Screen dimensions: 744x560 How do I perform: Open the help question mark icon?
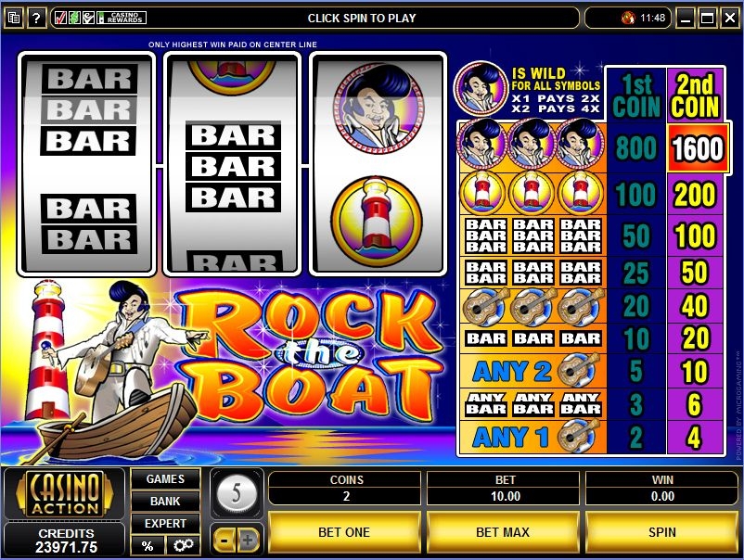[x=36, y=19]
